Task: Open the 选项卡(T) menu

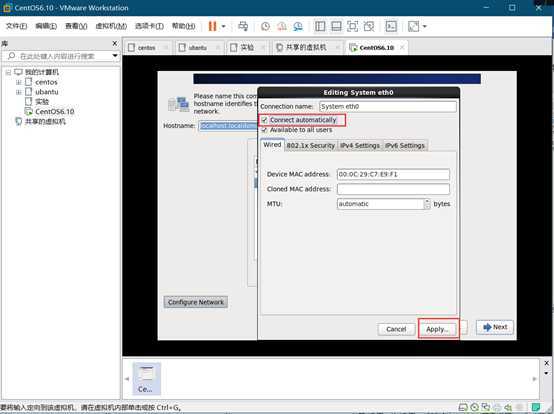Action: (x=149, y=26)
